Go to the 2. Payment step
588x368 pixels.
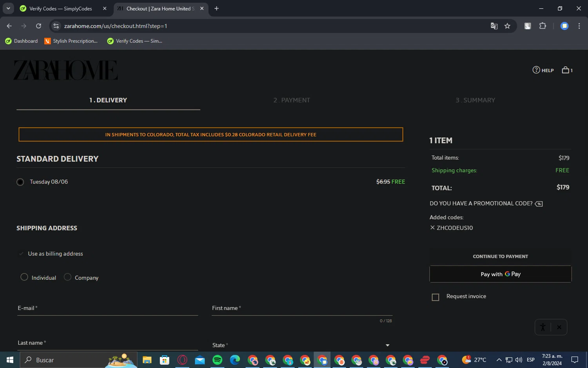click(x=292, y=100)
